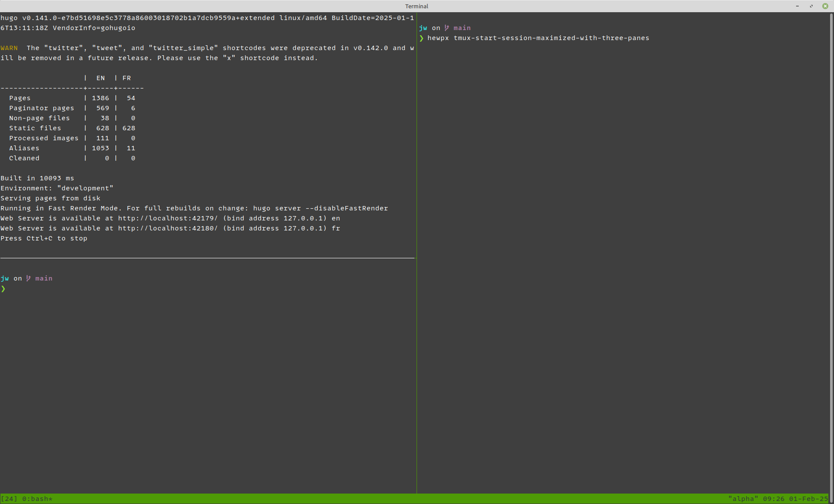Click the 01-Feb-25 date in status bar
Image resolution: width=834 pixels, height=504 pixels.
pyautogui.click(x=808, y=499)
